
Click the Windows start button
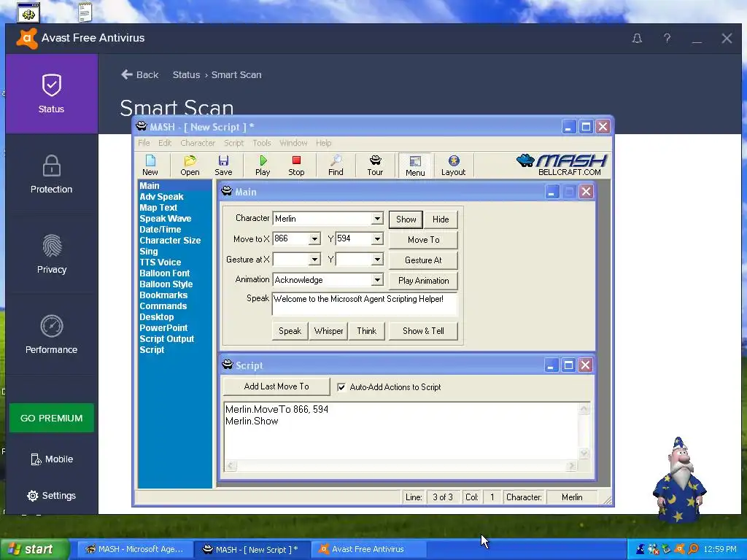click(34, 550)
